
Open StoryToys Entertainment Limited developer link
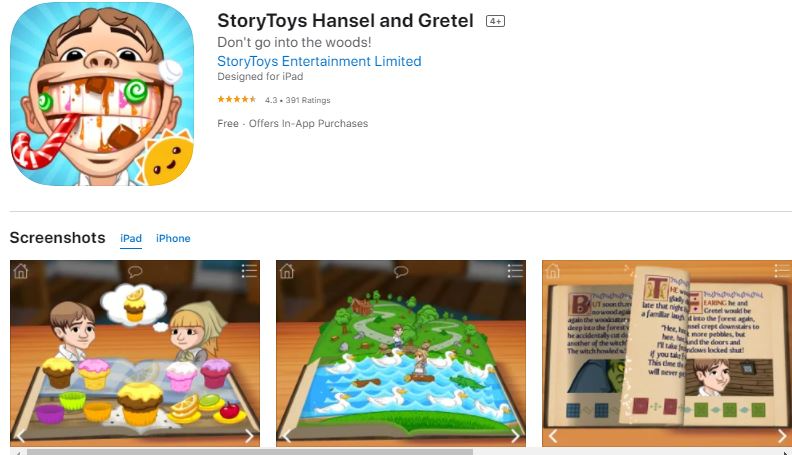319,61
